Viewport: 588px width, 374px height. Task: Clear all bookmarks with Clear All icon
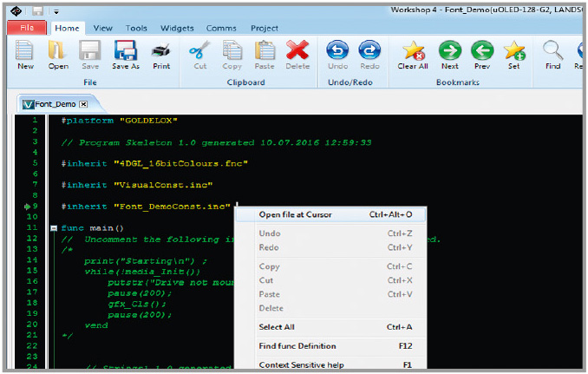[413, 51]
